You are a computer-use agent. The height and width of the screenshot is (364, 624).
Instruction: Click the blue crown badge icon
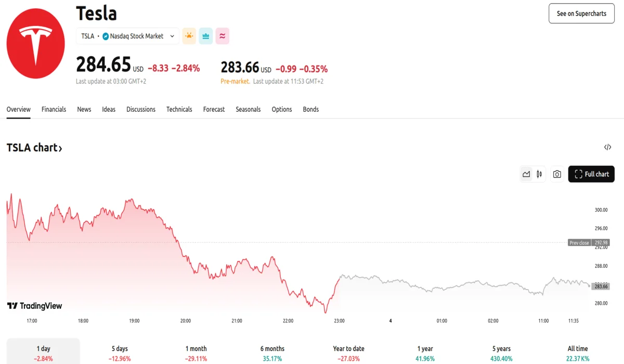206,36
